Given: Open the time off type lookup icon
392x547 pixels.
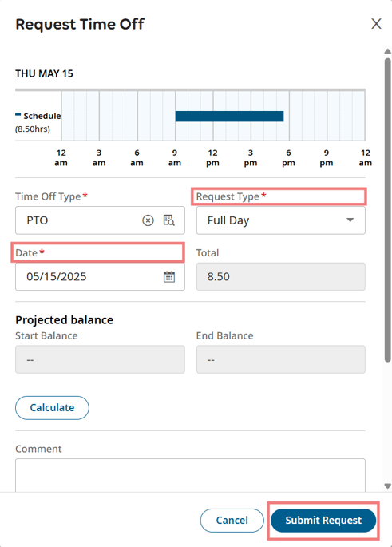Looking at the screenshot, I should (x=169, y=220).
